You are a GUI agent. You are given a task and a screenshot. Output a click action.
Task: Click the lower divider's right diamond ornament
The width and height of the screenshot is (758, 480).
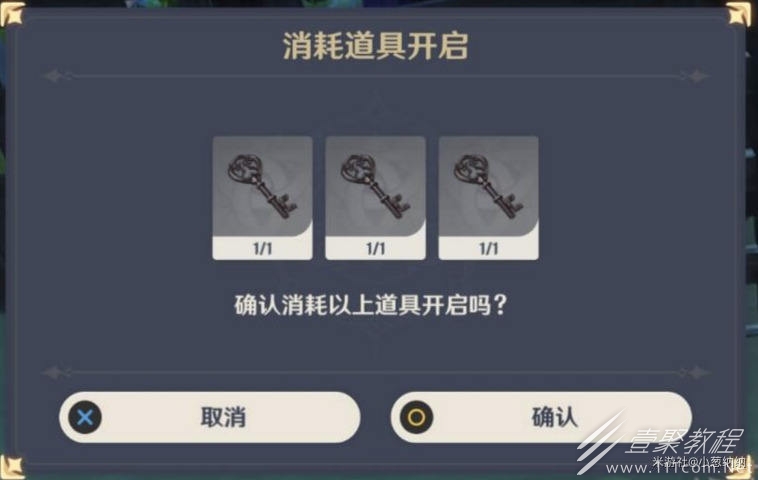coord(697,373)
